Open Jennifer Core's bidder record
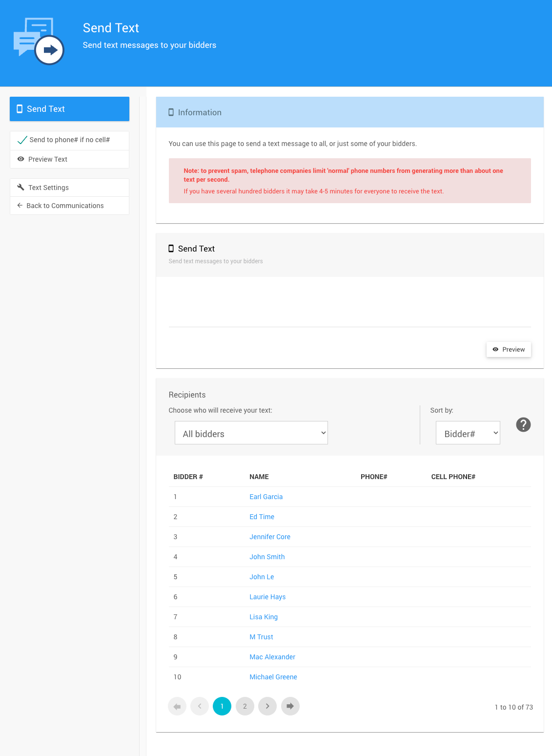 [x=270, y=537]
